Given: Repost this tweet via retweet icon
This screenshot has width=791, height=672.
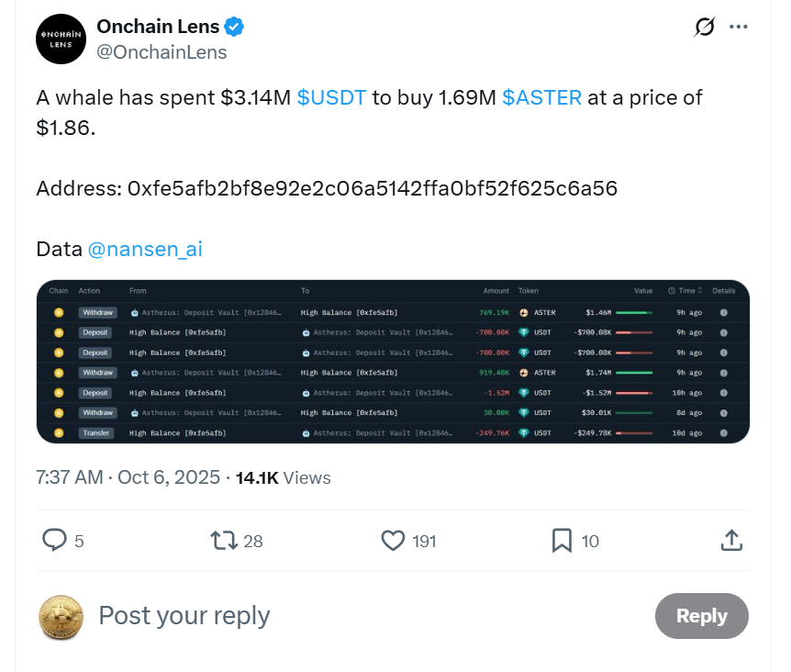Looking at the screenshot, I should [x=224, y=540].
